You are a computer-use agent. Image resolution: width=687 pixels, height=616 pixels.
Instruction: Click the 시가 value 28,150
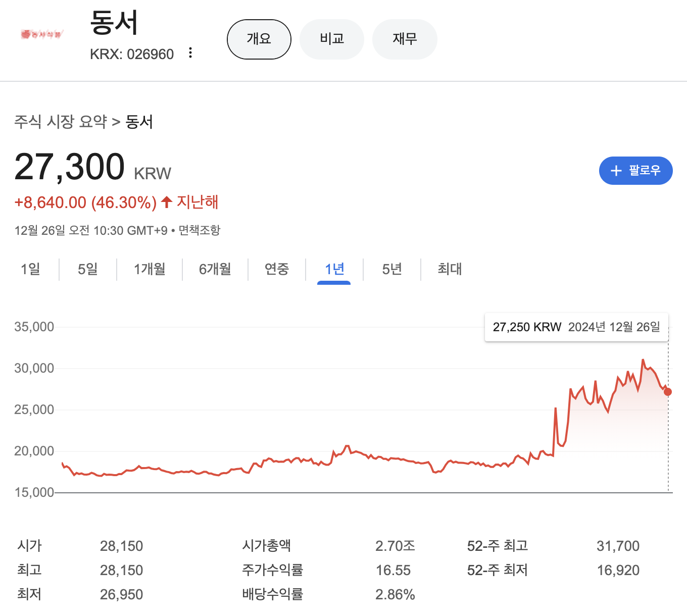coord(122,546)
